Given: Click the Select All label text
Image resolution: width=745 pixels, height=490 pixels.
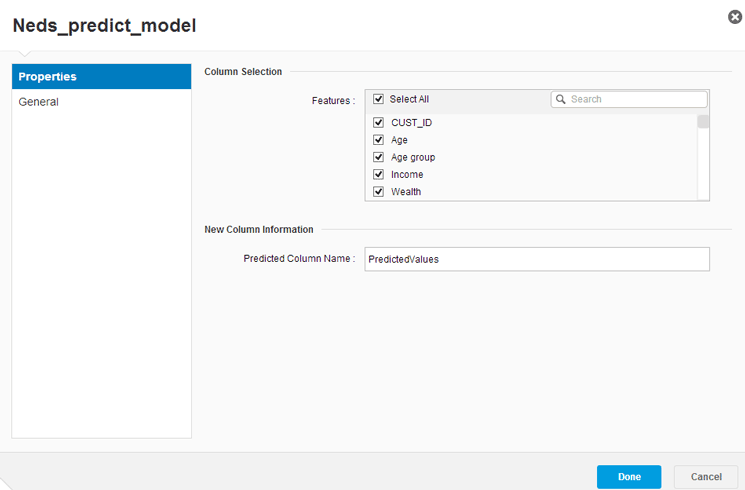Looking at the screenshot, I should [x=409, y=99].
